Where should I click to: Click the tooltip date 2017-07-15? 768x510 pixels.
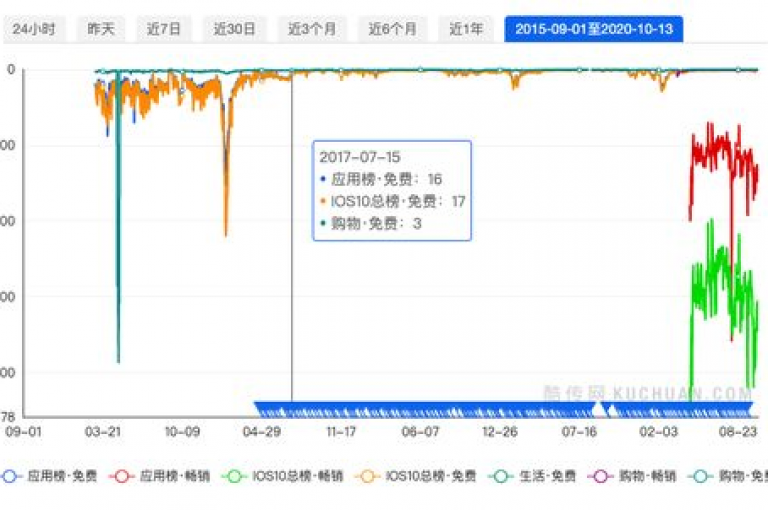pyautogui.click(x=360, y=157)
